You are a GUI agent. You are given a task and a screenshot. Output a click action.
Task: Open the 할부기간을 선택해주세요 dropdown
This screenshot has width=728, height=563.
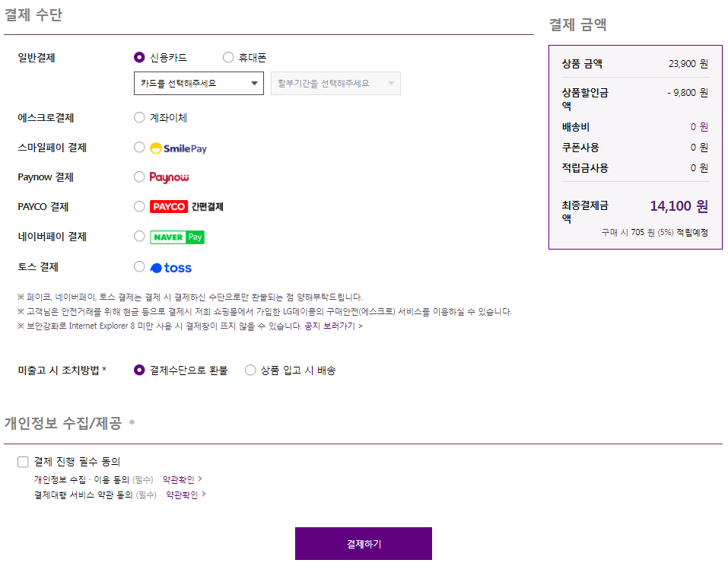[335, 82]
